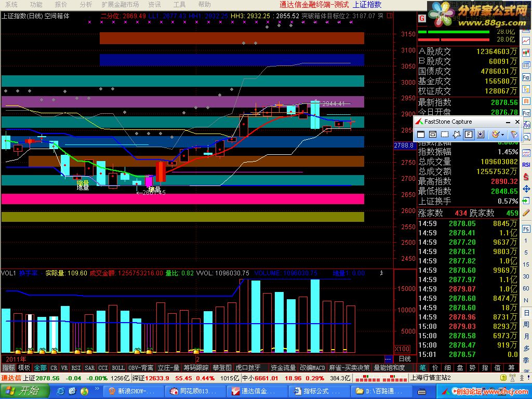Select the 60 minute period button

(x=526, y=288)
